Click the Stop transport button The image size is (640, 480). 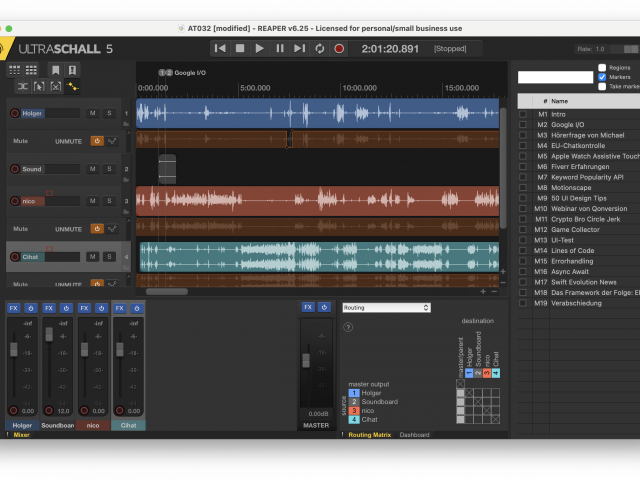coord(240,49)
